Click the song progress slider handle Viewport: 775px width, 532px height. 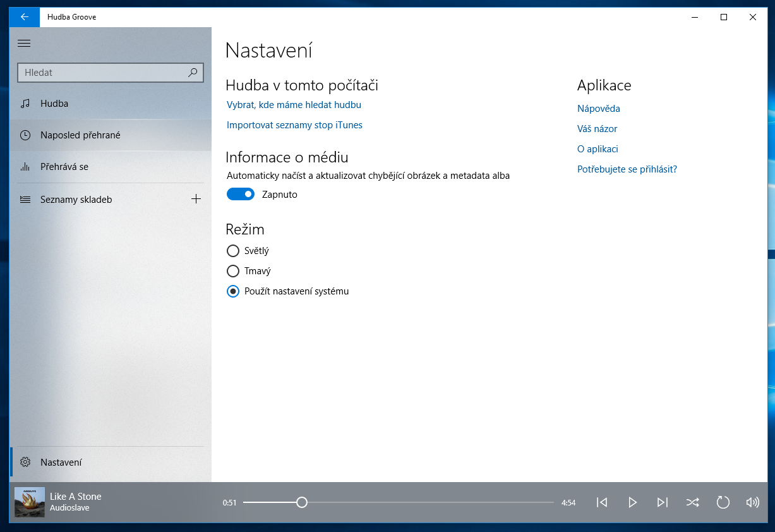click(302, 502)
